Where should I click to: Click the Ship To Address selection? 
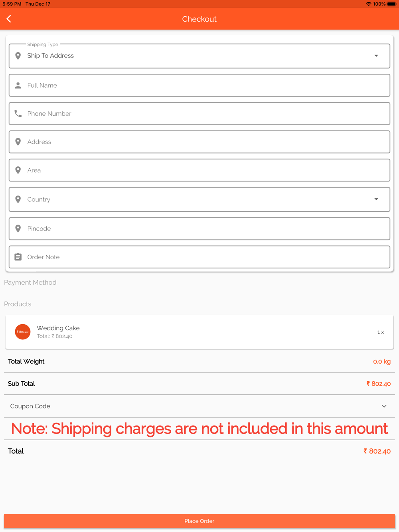51,56
